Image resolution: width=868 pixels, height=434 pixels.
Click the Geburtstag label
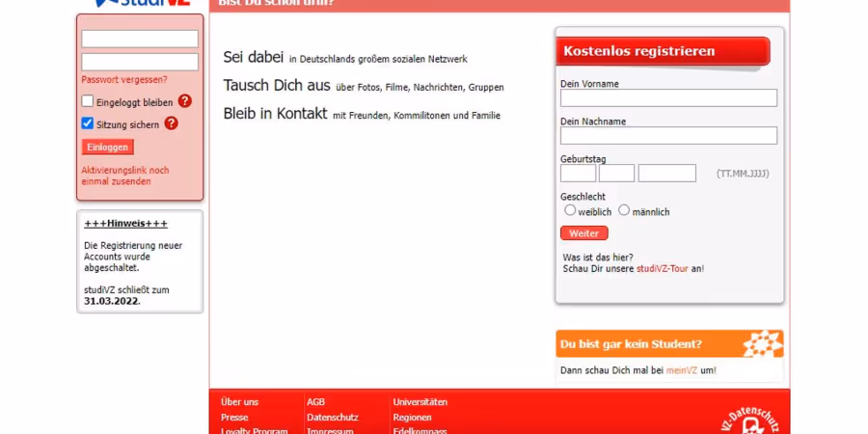tap(583, 159)
